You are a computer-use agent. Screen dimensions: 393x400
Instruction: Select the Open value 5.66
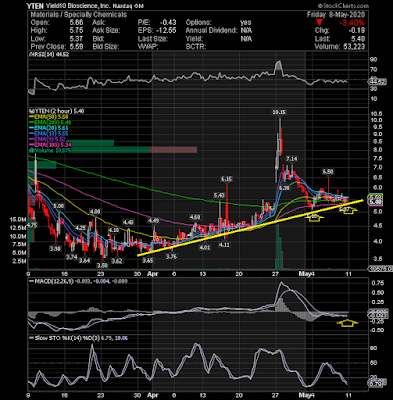coord(77,23)
